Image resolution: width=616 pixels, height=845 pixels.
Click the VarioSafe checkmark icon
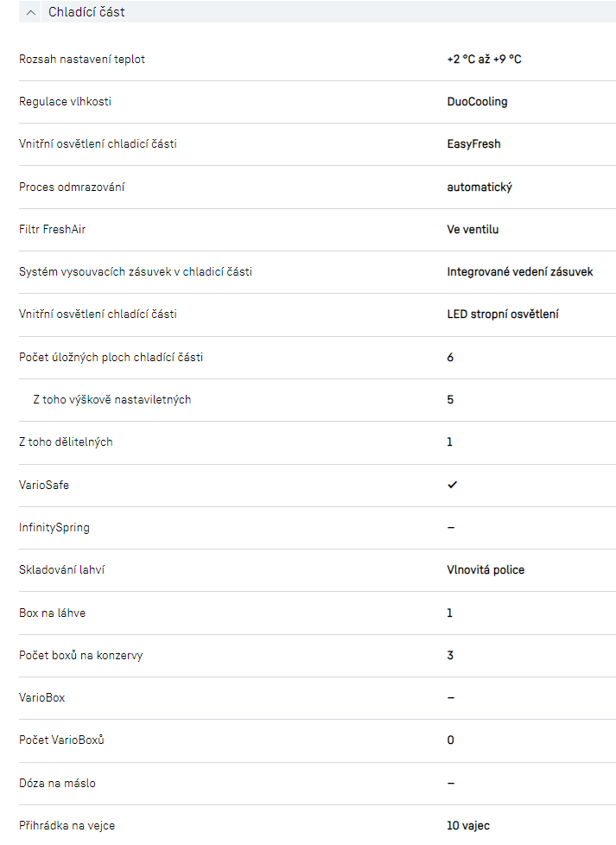click(x=452, y=485)
